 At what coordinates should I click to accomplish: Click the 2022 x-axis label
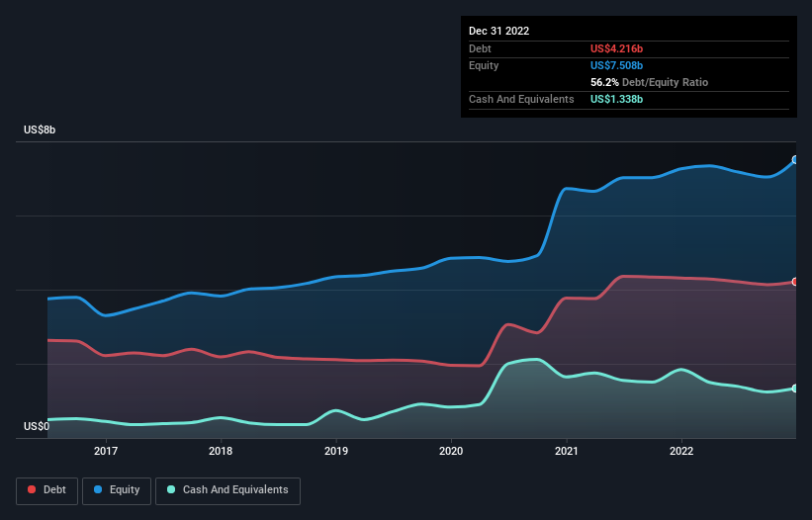(x=681, y=451)
